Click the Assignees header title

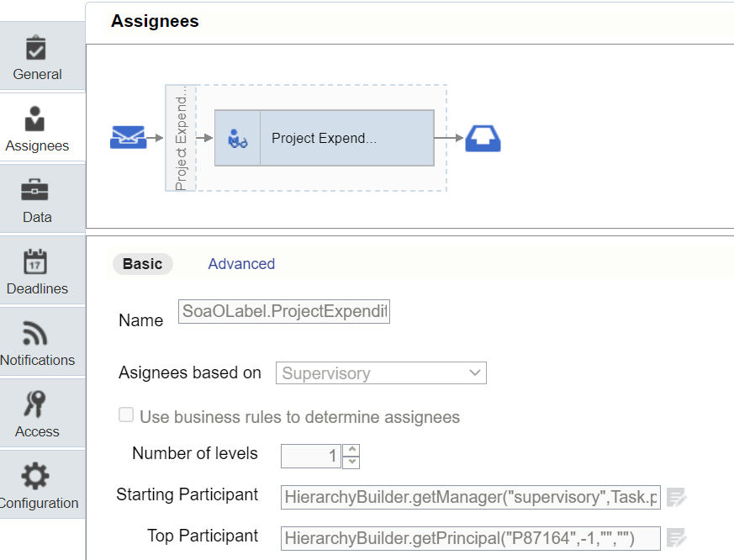coord(155,21)
